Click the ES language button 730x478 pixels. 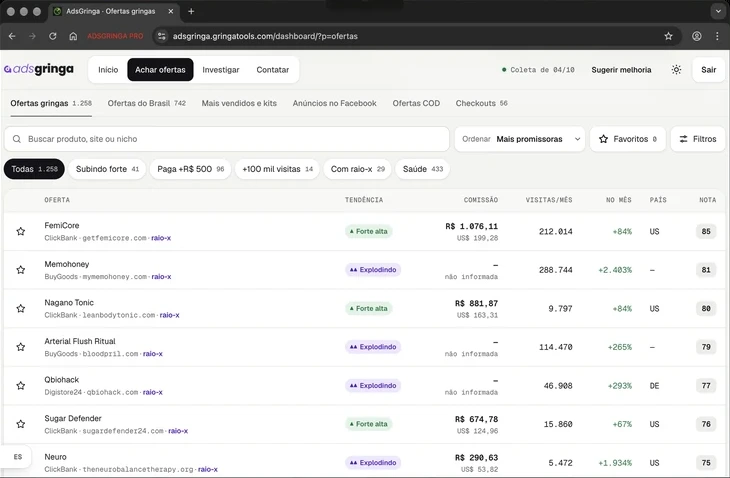[18, 457]
